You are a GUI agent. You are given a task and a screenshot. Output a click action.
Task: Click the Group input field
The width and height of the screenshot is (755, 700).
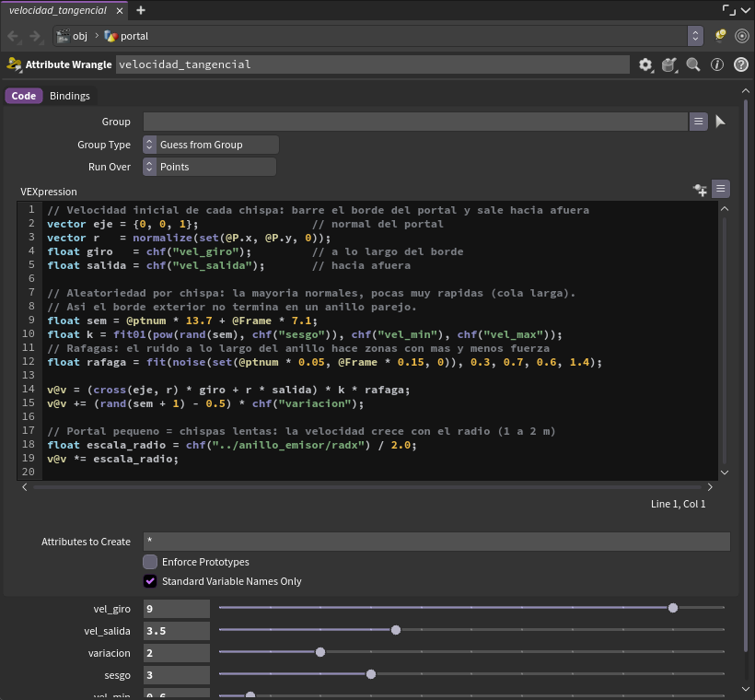click(415, 122)
